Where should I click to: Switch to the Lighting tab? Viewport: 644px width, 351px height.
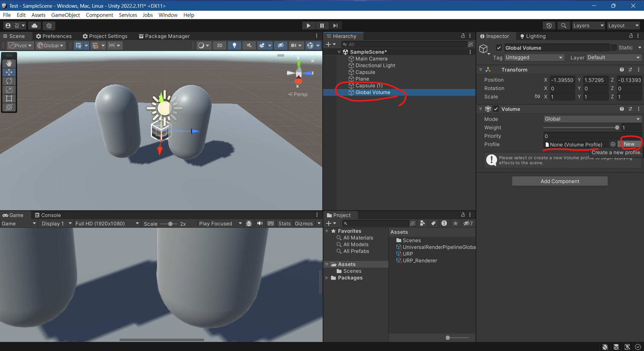coord(533,36)
